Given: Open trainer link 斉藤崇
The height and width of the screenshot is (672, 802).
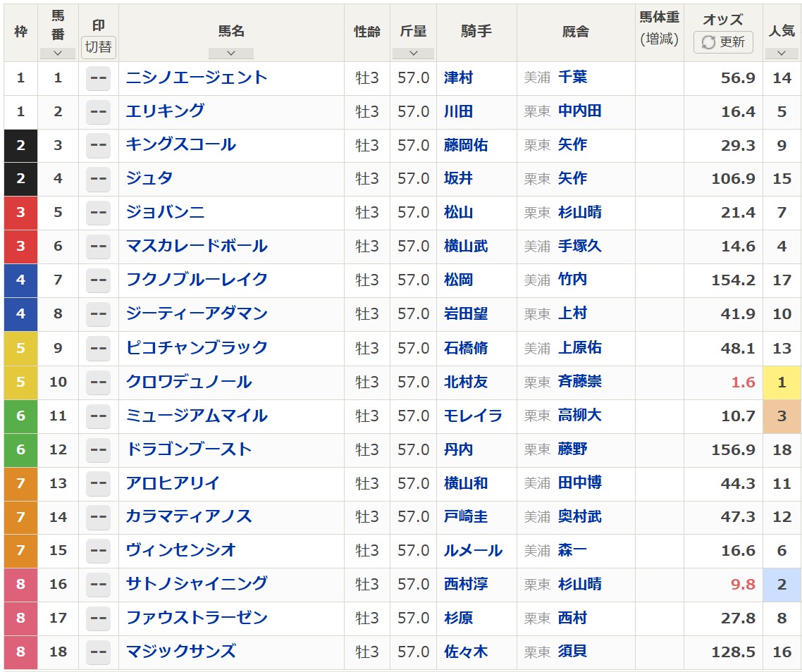Looking at the screenshot, I should pyautogui.click(x=579, y=382).
